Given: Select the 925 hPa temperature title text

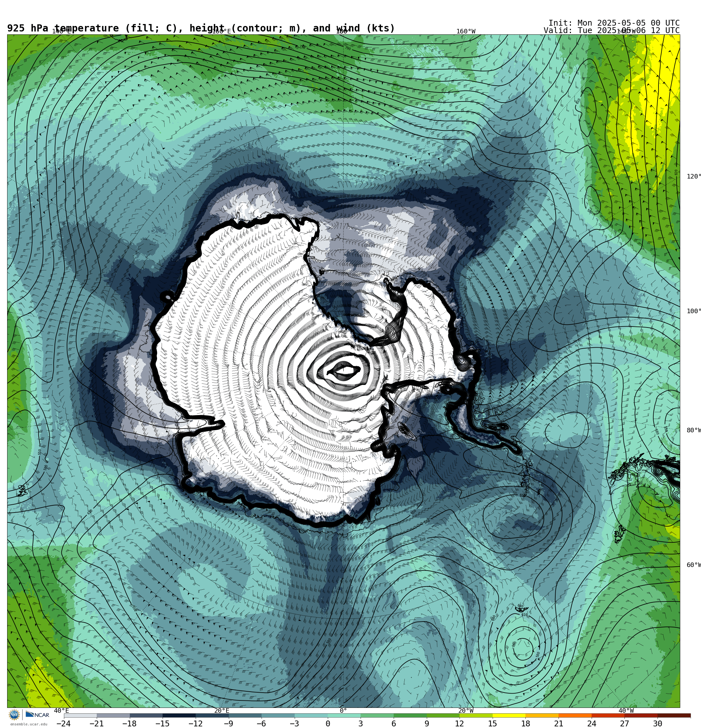Looking at the screenshot, I should coord(201,29).
